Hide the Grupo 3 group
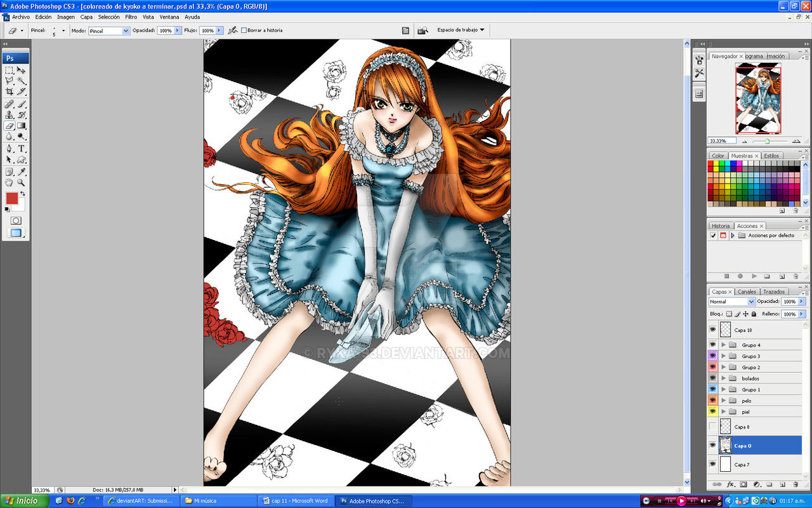The width and height of the screenshot is (812, 508). click(x=712, y=356)
